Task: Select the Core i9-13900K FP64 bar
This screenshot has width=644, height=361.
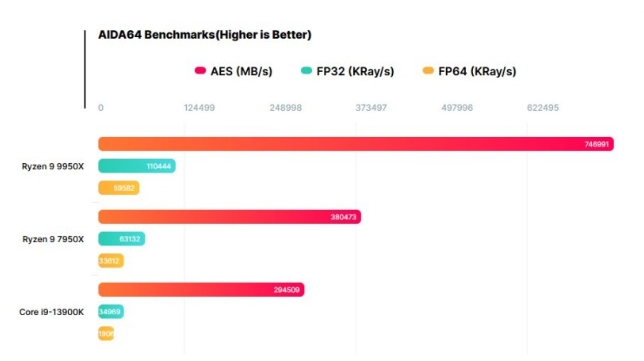Action: point(106,333)
